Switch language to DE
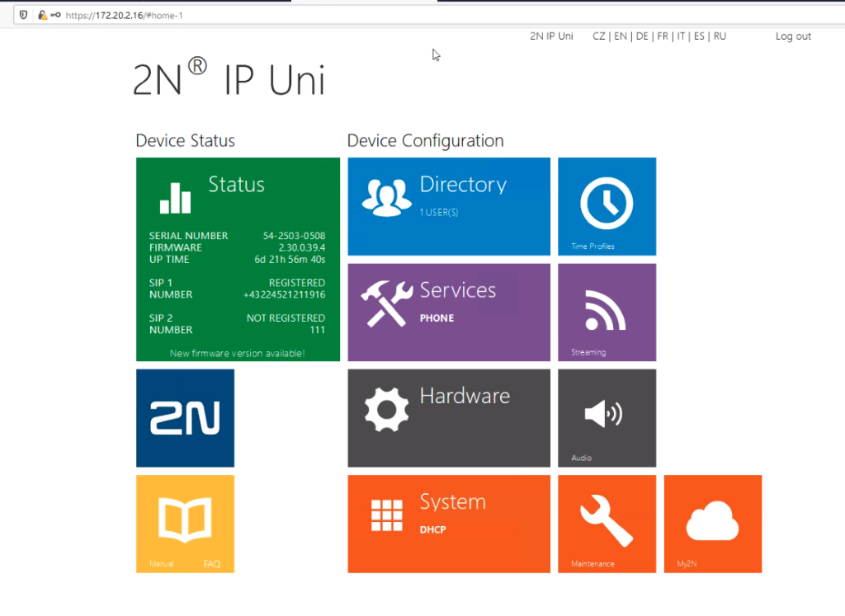 [642, 36]
